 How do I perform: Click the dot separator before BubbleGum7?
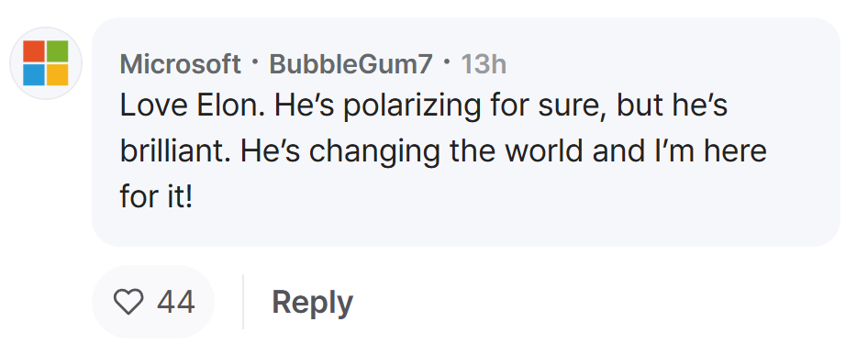coord(255,62)
